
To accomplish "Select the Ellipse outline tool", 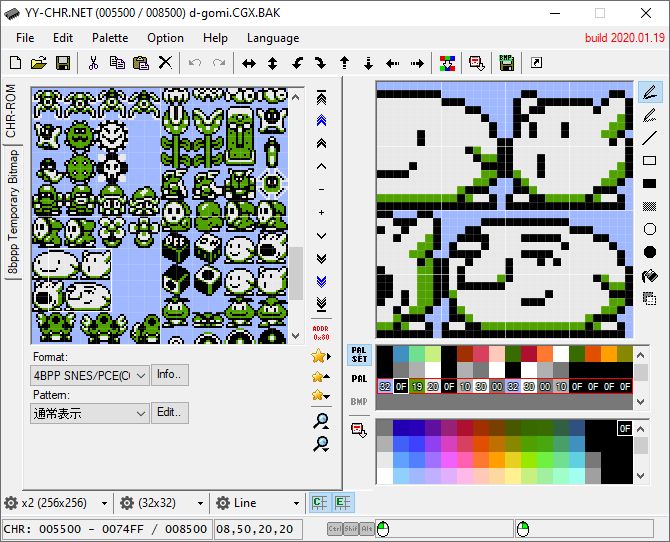I will click(x=649, y=230).
